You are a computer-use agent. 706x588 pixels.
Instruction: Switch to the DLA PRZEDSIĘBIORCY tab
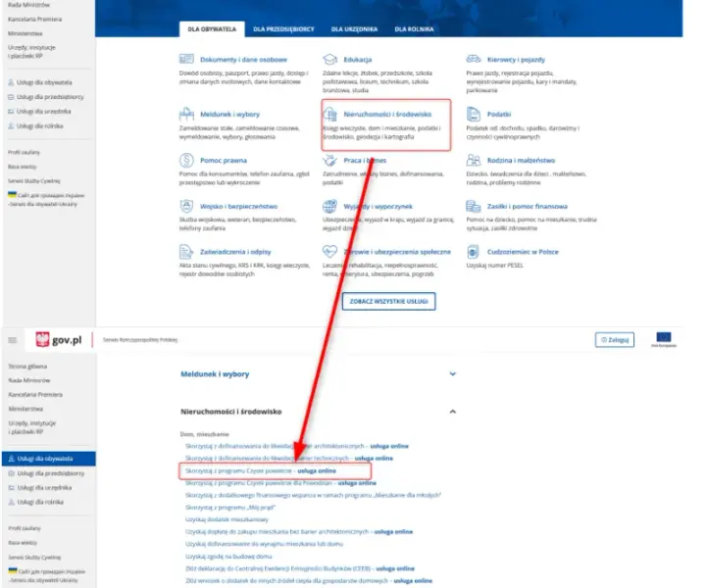(x=283, y=29)
